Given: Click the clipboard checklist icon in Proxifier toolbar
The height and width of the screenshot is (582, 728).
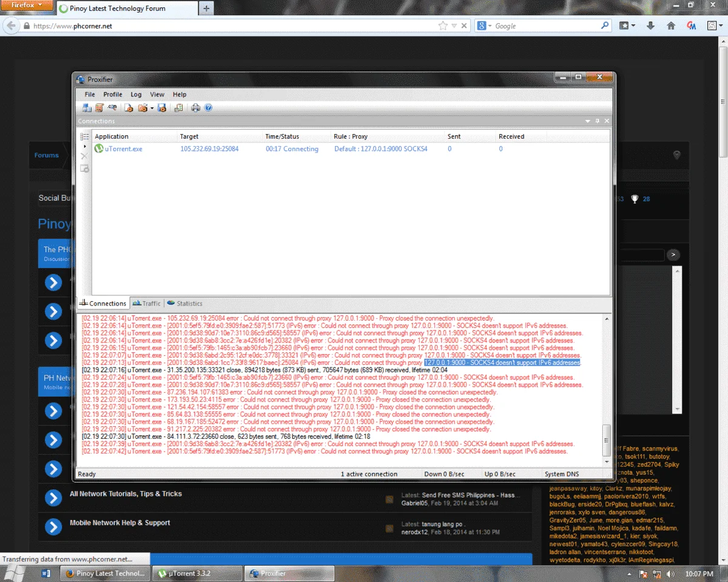Looking at the screenshot, I should coord(178,108).
